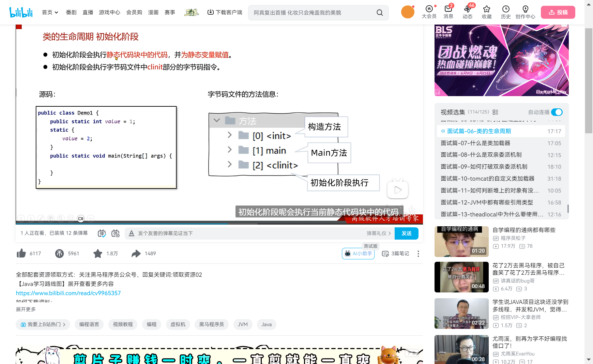Viewport: 593px width, 364px height.
Task: Toggle 自动连播 autoplay switch
Action: tap(557, 112)
